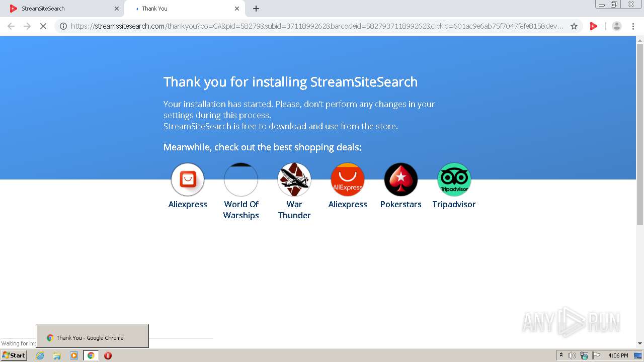This screenshot has width=644, height=362.
Task: Open the War Thunder text link
Action: click(x=294, y=210)
